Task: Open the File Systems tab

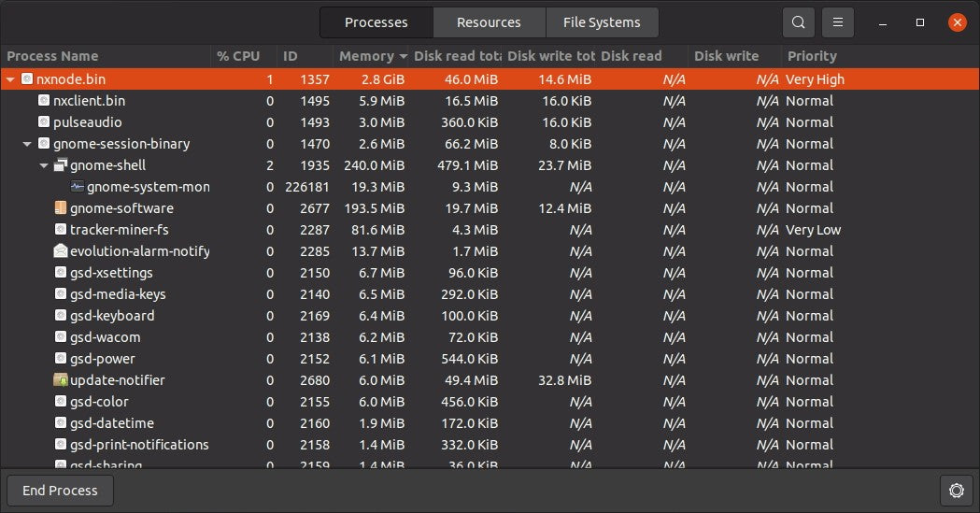Action: pos(602,22)
